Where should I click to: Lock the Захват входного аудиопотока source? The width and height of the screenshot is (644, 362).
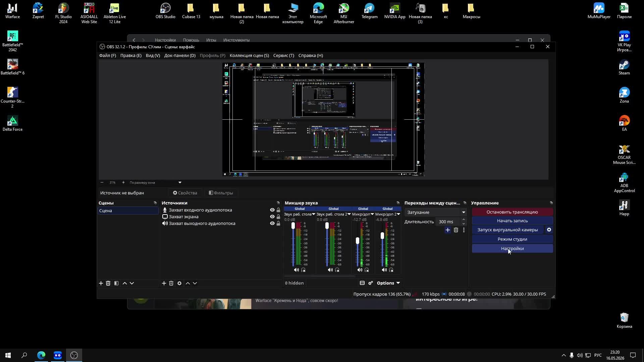point(278,210)
